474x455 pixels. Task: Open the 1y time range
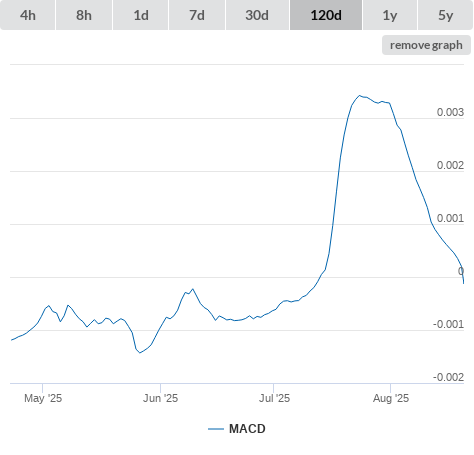point(390,15)
